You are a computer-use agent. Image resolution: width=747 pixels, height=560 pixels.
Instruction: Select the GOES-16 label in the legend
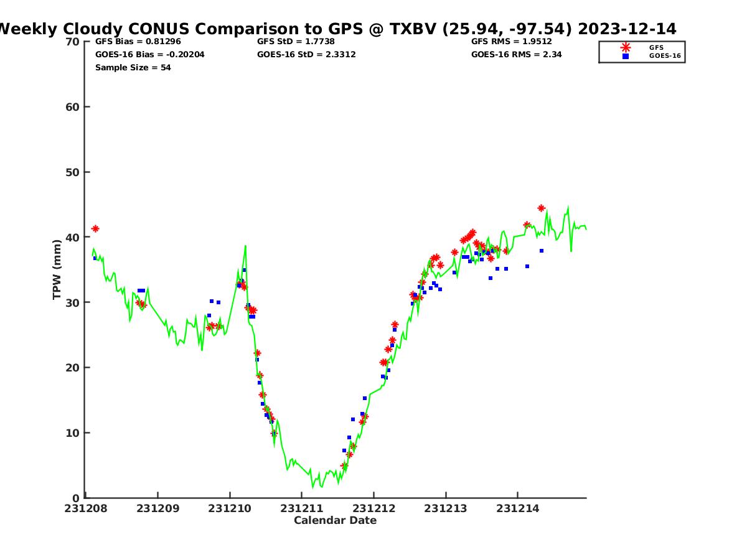(x=665, y=56)
